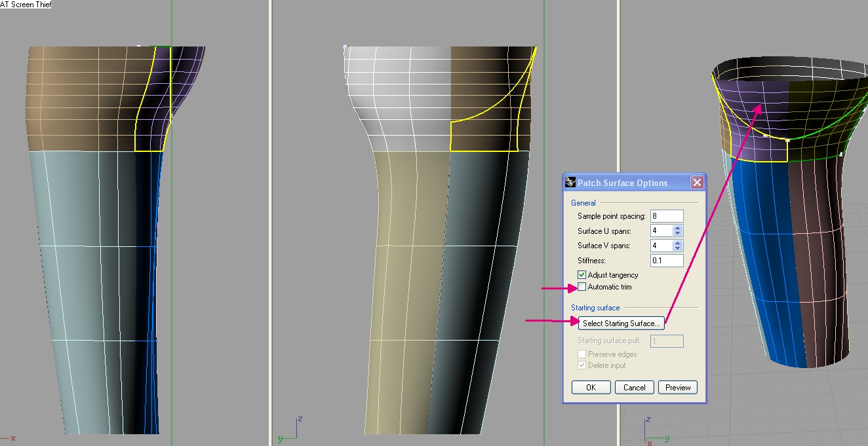Click the Sample point spacing field
Viewport: 868px width, 446px height.
[666, 216]
